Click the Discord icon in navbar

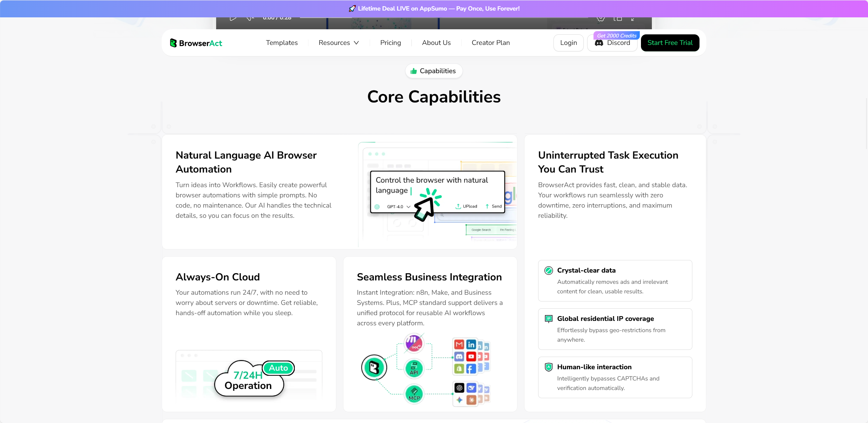pos(599,43)
